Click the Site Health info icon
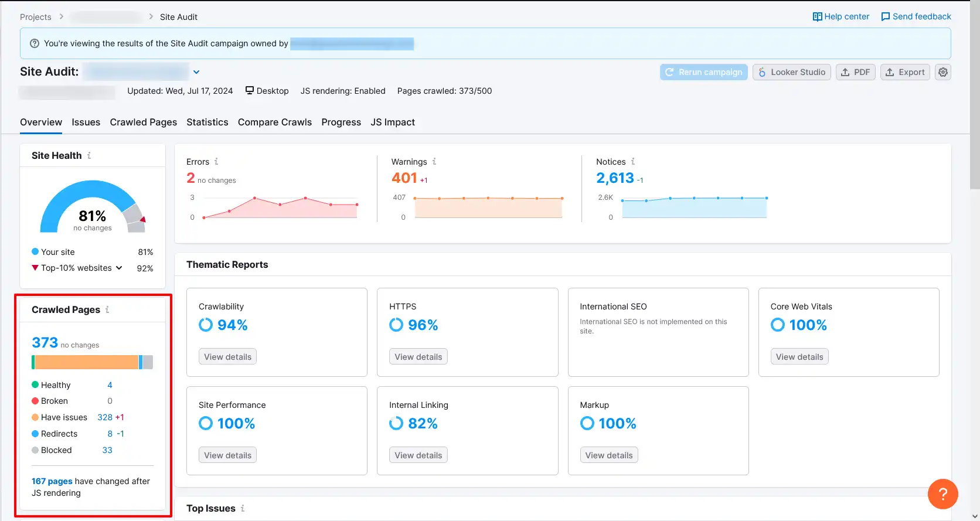980x521 pixels. [89, 155]
